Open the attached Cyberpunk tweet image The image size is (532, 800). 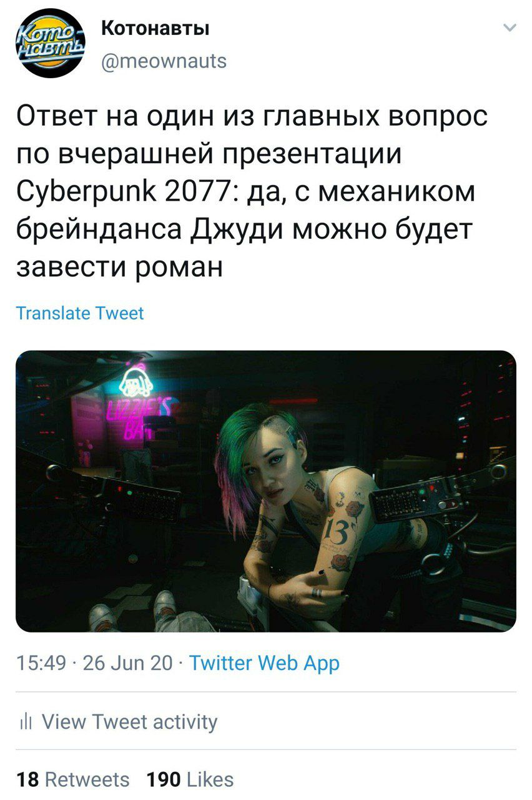pyautogui.click(x=266, y=491)
